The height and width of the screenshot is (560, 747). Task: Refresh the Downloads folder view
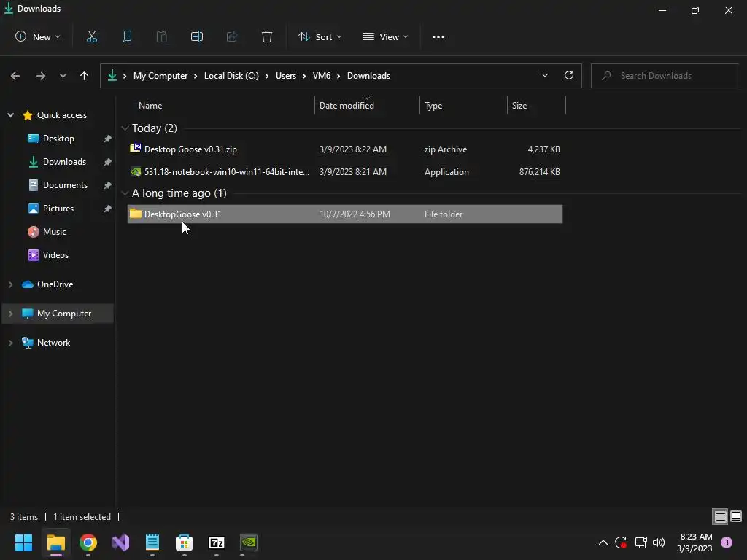[x=569, y=75]
